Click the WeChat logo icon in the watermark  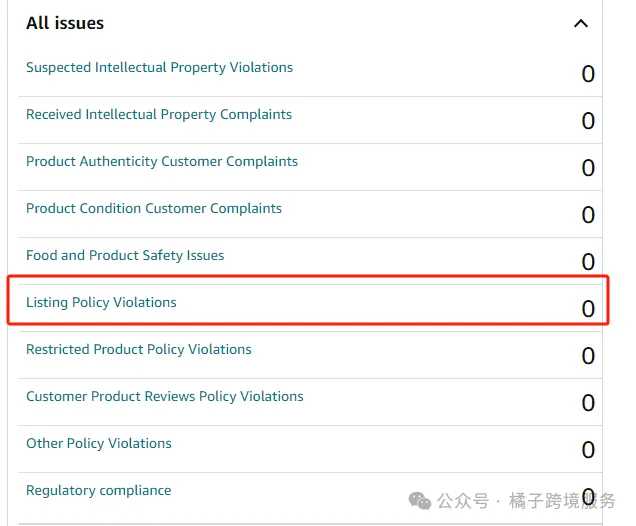419,500
